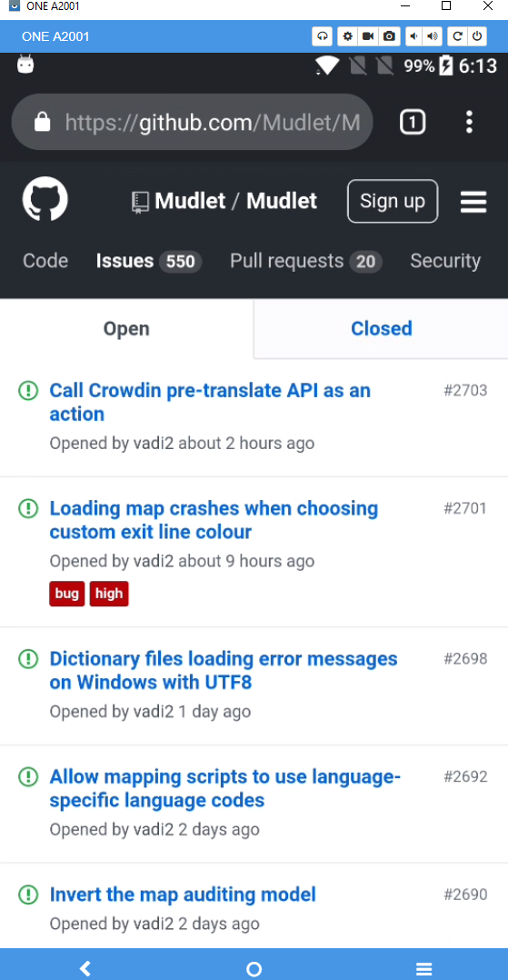
Task: Click text Opened by vadi2 about 9 hours ago
Action: pyautogui.click(x=182, y=562)
